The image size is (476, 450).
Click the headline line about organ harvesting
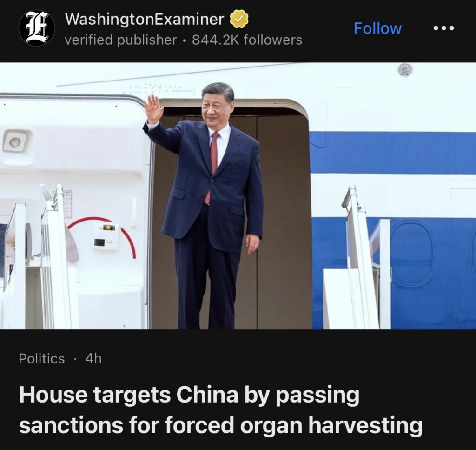(221, 425)
